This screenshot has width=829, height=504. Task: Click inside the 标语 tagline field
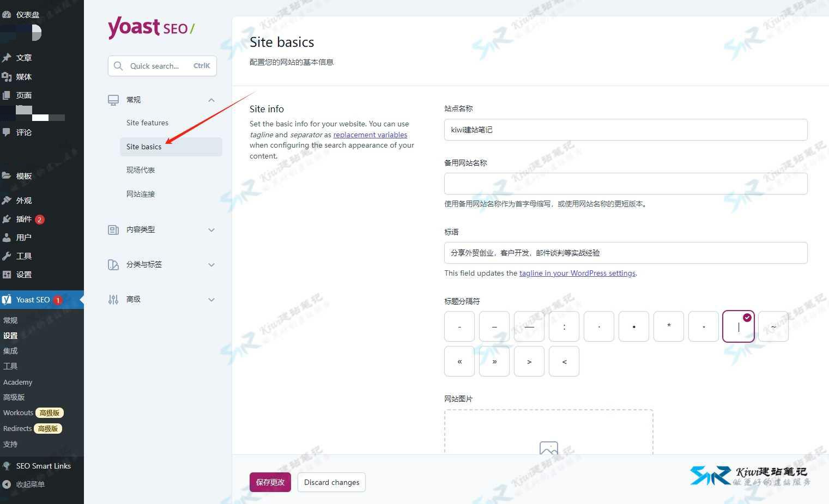point(625,253)
